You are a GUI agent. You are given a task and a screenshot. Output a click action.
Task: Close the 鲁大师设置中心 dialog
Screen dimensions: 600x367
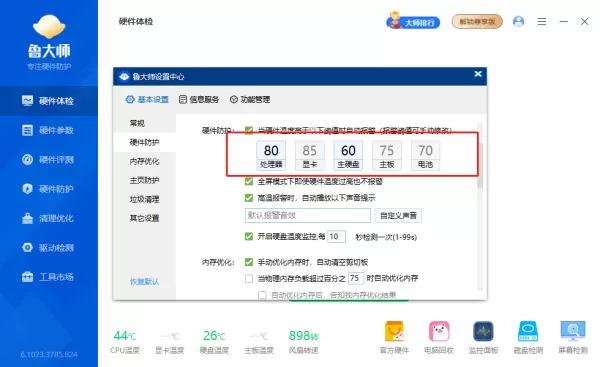[478, 74]
